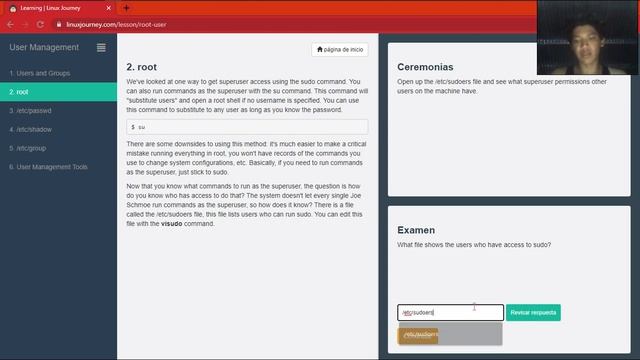Image resolution: width=640 pixels, height=360 pixels.
Task: Open lesson 5. /etc/group
Action: click(x=58, y=148)
